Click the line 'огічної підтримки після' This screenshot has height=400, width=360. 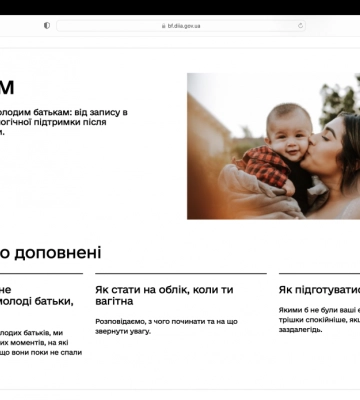[x=53, y=122]
